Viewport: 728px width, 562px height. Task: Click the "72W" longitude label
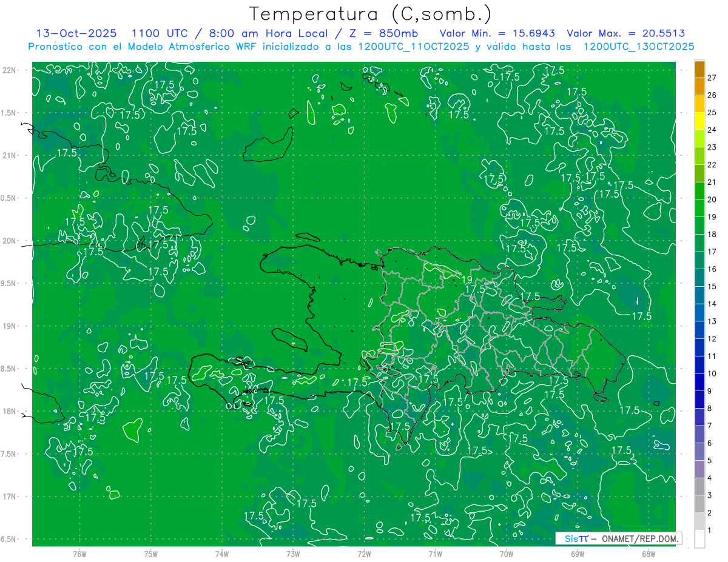point(364,554)
